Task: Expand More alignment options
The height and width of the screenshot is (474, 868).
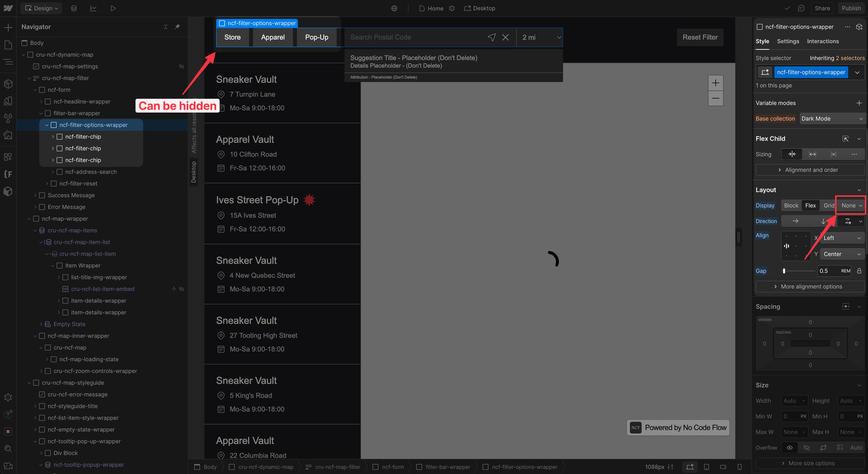Action: [x=810, y=287]
